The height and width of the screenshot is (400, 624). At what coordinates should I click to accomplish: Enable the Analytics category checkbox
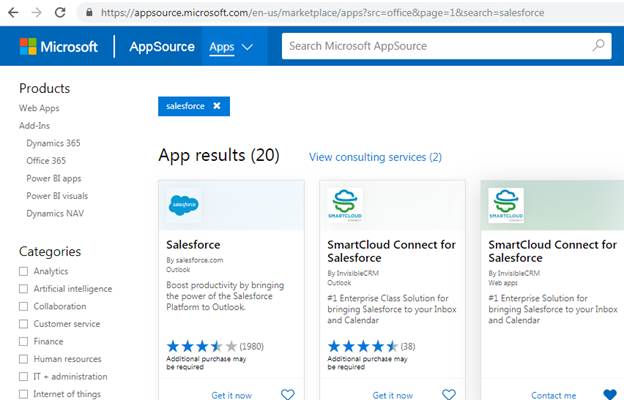24,271
